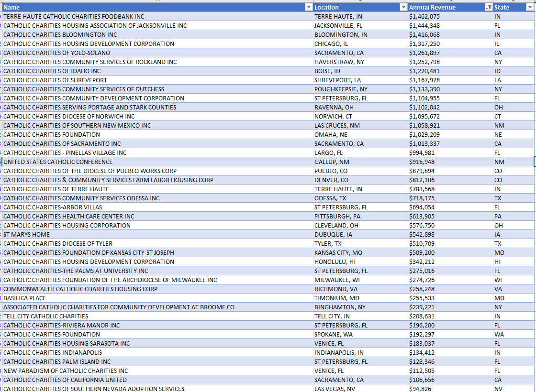
Task: Select cell CATHOLIC CHARITIES COMMUNITY DEVELOPMENT CORPORATION
Action: [157, 98]
